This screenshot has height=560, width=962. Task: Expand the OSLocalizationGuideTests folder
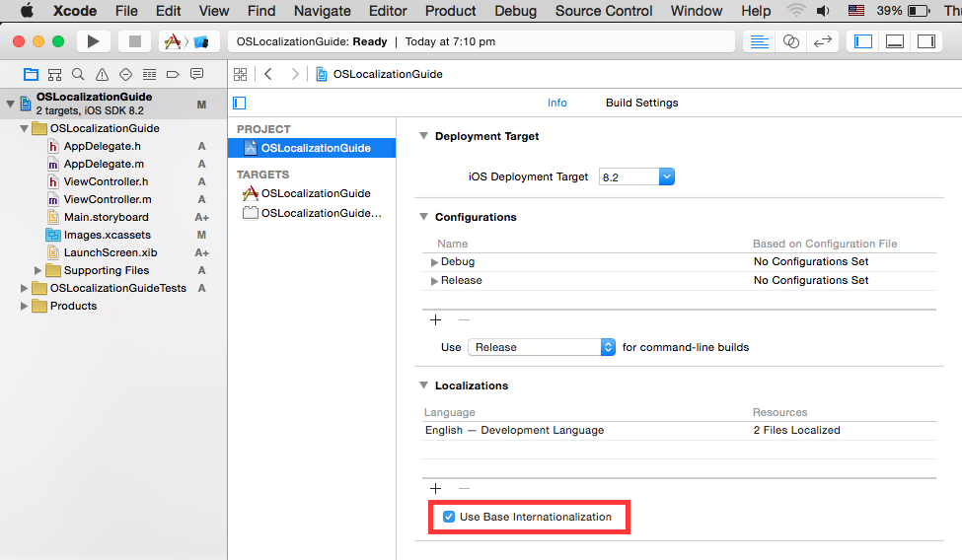[x=25, y=288]
